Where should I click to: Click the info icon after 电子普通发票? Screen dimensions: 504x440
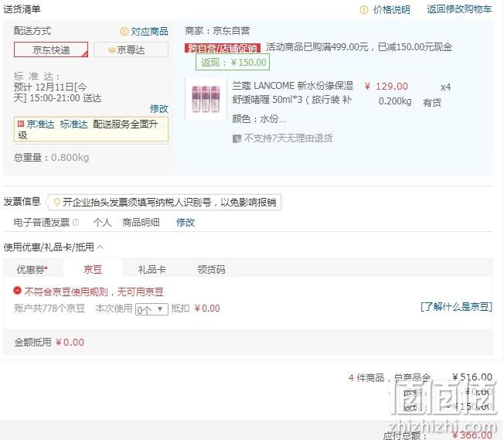[x=76, y=222]
